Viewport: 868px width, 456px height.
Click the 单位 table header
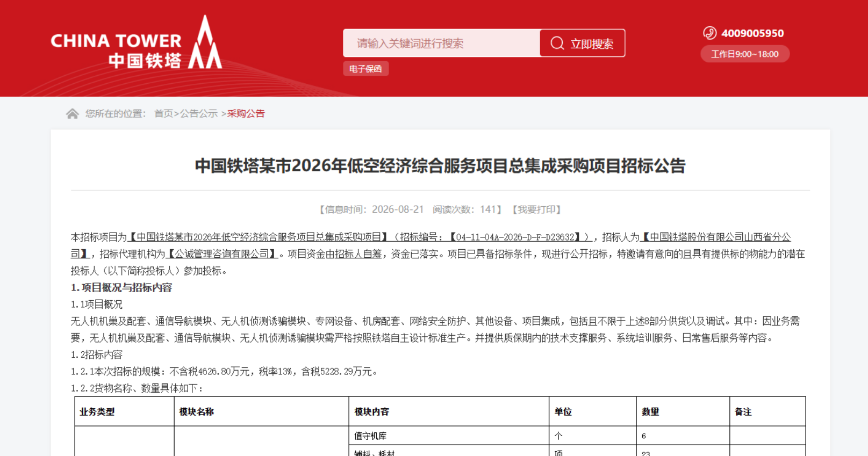563,412
